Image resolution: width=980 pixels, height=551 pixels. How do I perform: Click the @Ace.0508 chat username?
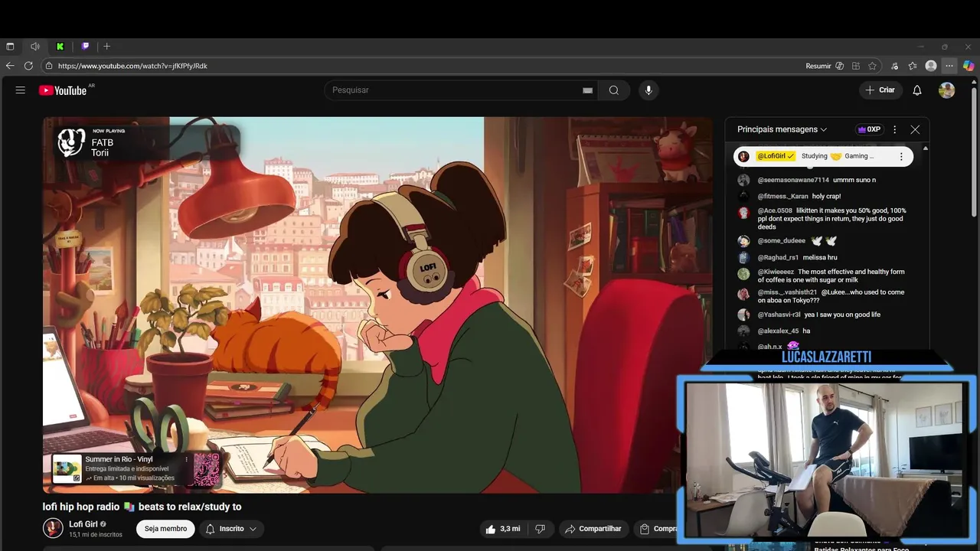click(775, 210)
